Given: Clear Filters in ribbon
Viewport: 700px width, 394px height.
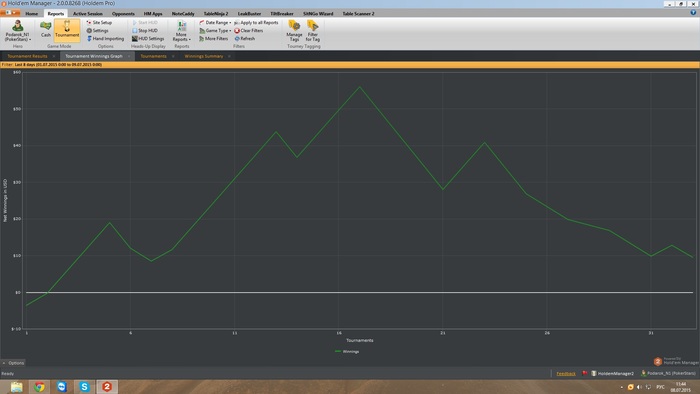Looking at the screenshot, I should coord(249,30).
